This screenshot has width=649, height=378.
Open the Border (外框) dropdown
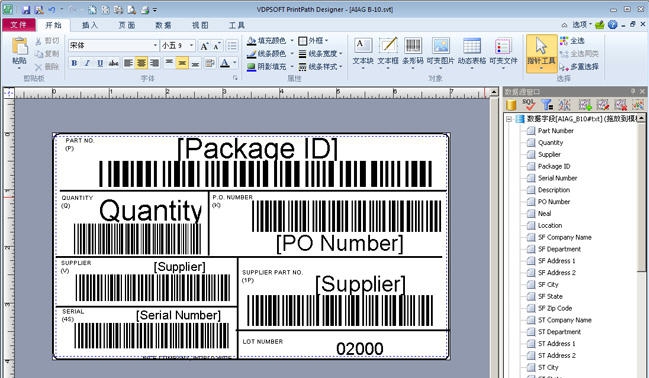tap(313, 41)
